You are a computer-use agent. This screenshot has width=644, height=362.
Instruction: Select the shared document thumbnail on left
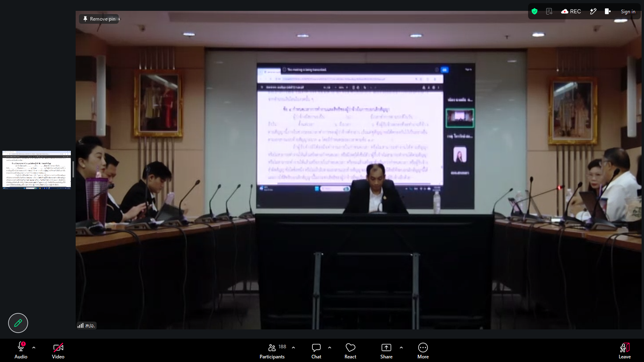pyautogui.click(x=37, y=170)
